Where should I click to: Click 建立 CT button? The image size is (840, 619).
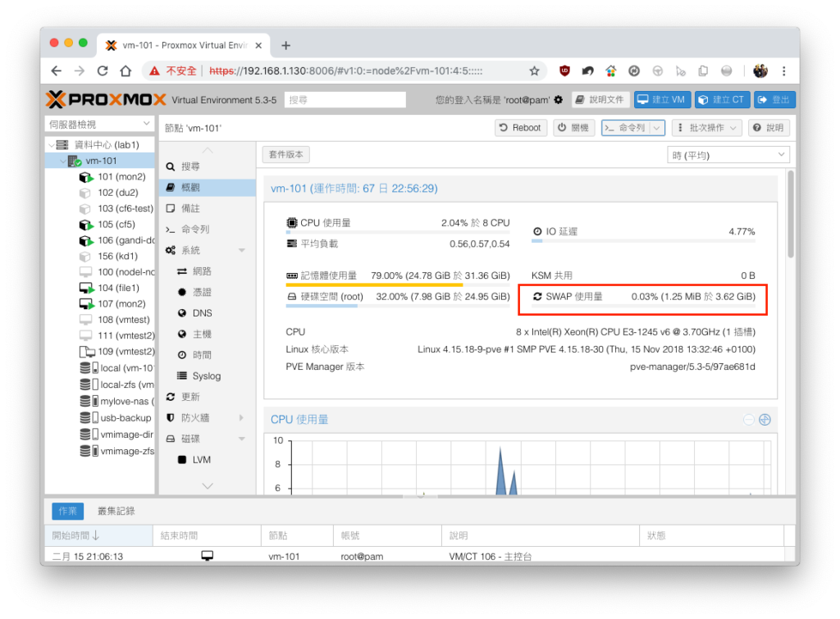pyautogui.click(x=722, y=99)
